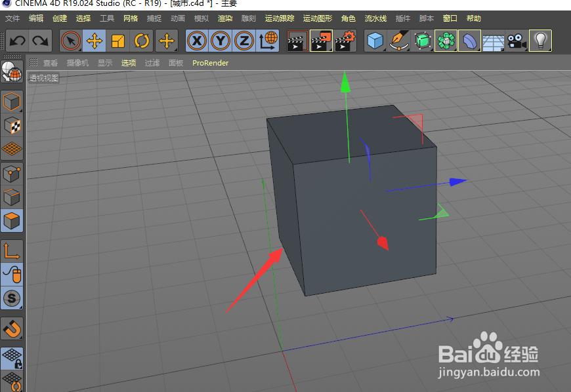Viewport: 571px width, 392px height.
Task: Open the 帮助 menu
Action: (474, 18)
